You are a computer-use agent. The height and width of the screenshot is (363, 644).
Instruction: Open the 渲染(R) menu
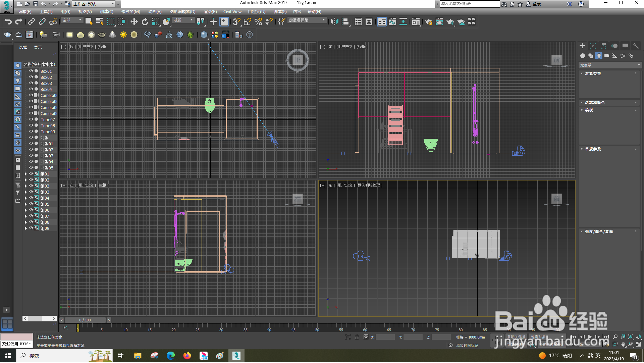(x=210, y=12)
